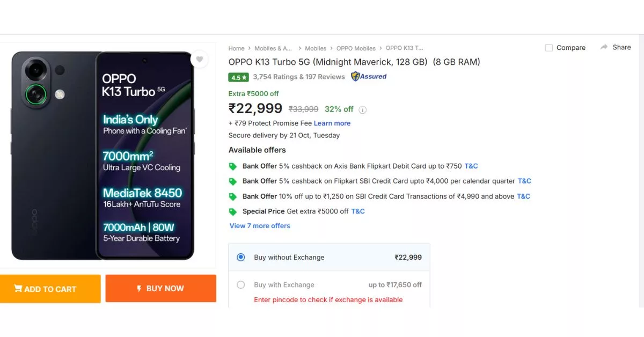Click the BUY NOW button

(160, 288)
